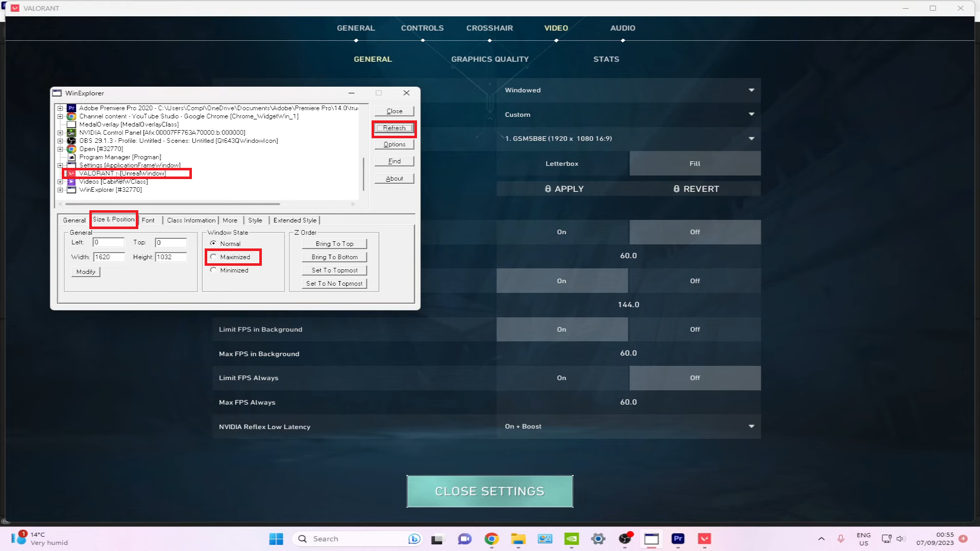Click the Adobe Premiere Pro tree icon
Image resolution: width=980 pixels, height=551 pixels.
click(x=71, y=108)
